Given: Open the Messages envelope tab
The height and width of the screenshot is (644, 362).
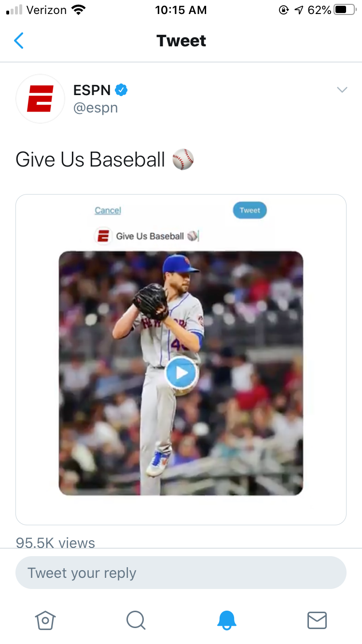Looking at the screenshot, I should click(317, 620).
